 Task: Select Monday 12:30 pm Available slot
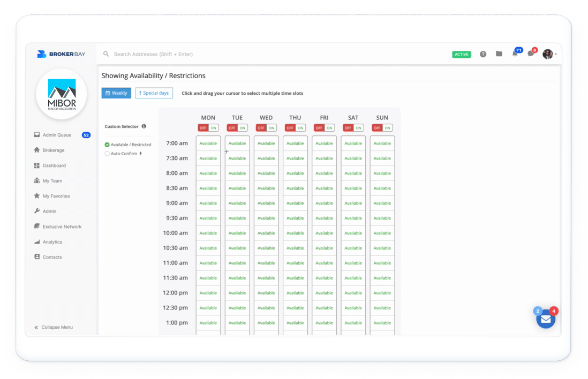pyautogui.click(x=208, y=308)
